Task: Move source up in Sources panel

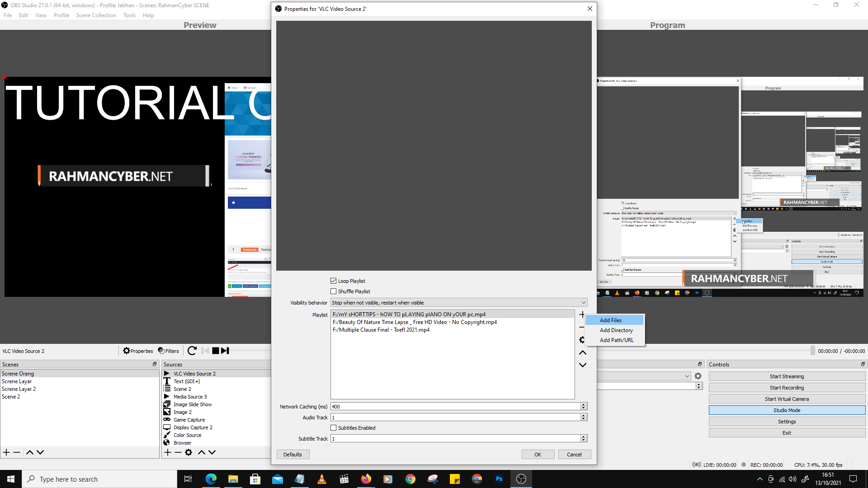Action: 202,452
